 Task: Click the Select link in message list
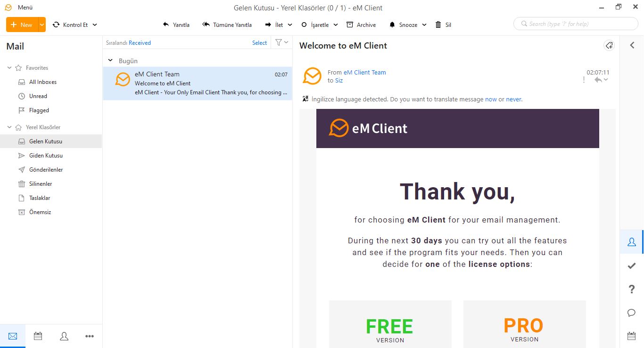click(x=259, y=43)
